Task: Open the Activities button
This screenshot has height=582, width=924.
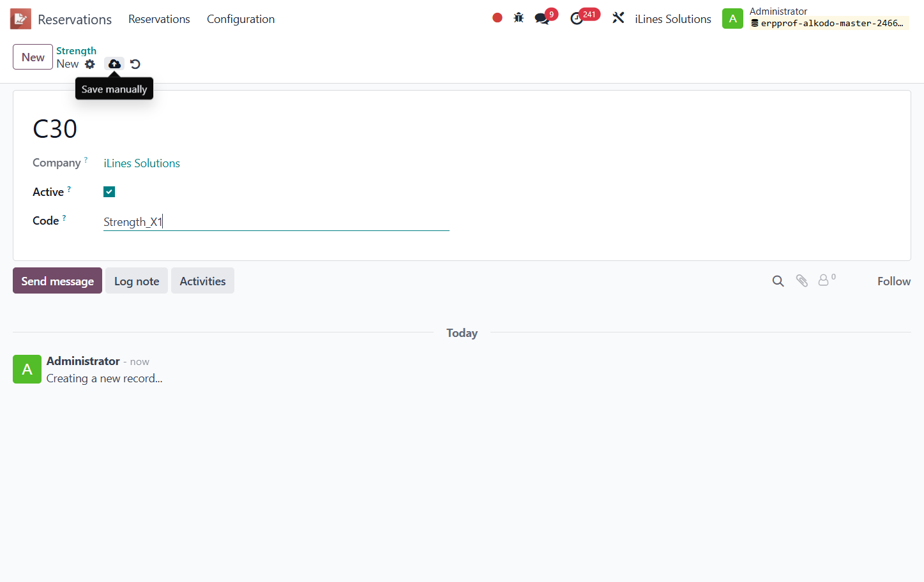Action: tap(202, 281)
